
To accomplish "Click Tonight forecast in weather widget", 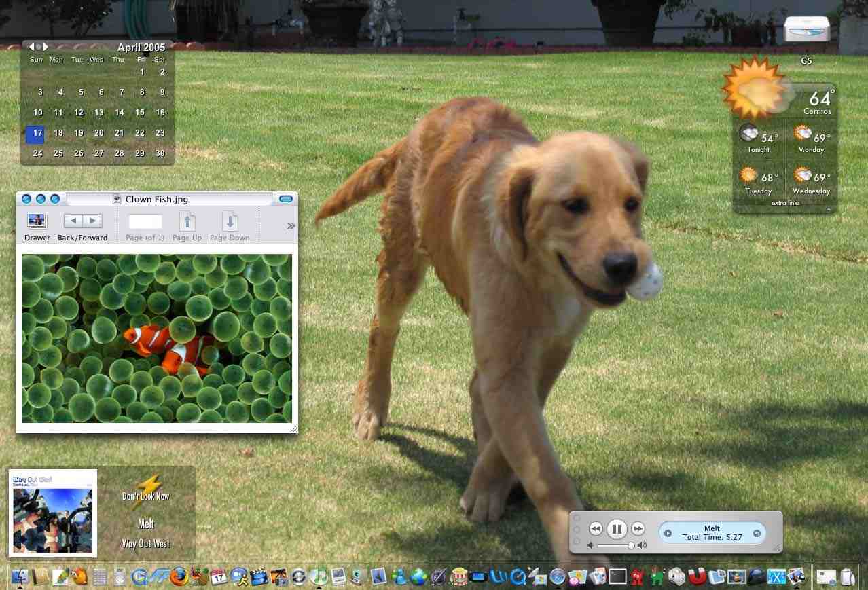I will [x=759, y=138].
